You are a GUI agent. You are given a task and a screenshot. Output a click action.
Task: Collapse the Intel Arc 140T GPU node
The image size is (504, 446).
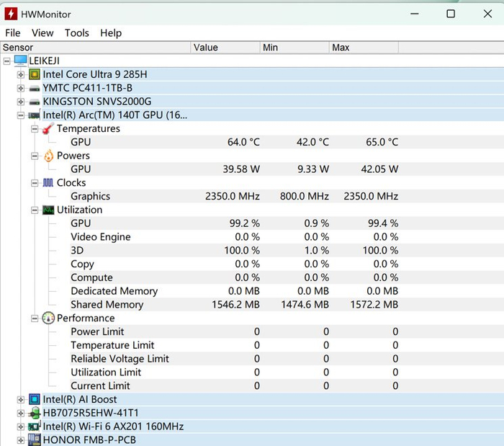coord(21,115)
